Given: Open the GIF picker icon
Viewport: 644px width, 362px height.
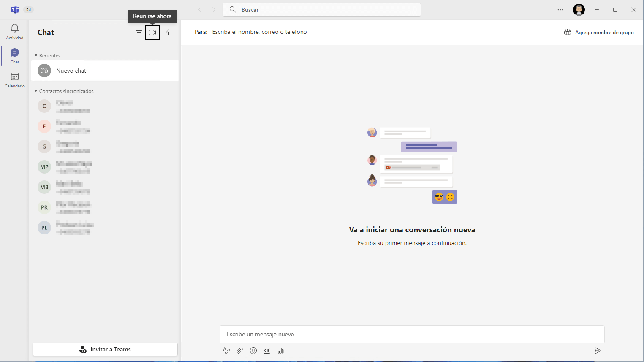Looking at the screenshot, I should [267, 351].
